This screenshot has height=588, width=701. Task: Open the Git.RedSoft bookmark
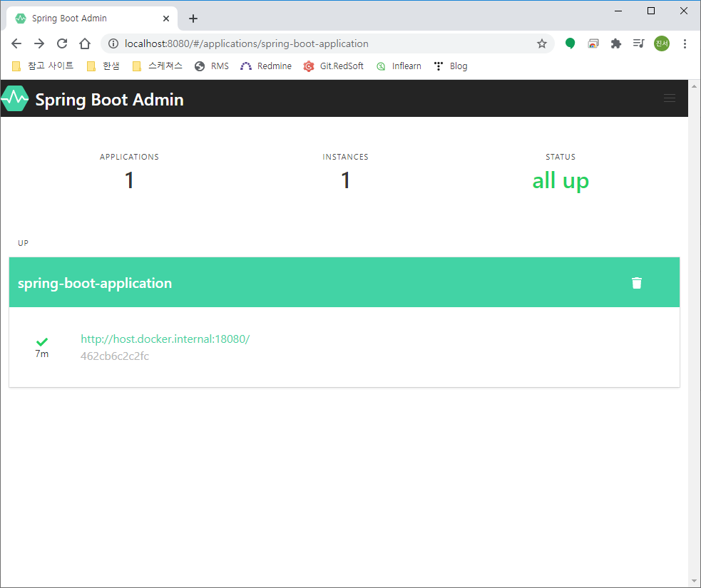click(x=334, y=66)
